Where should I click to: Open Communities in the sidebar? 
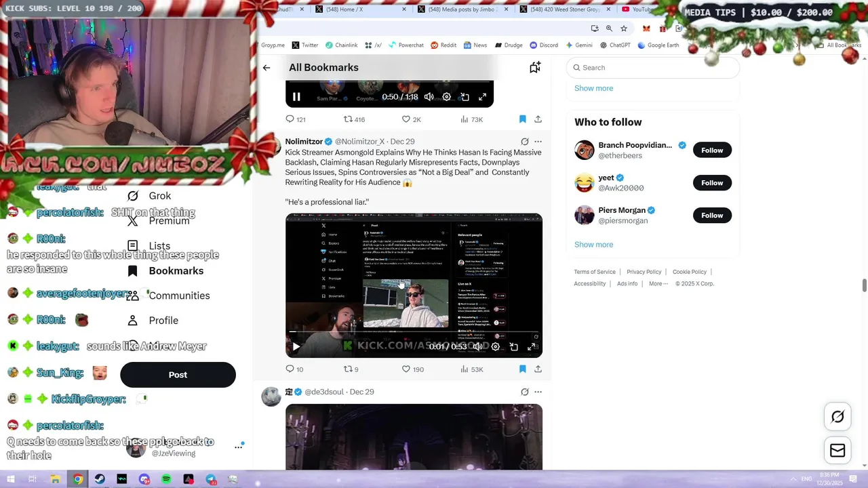pos(169,296)
